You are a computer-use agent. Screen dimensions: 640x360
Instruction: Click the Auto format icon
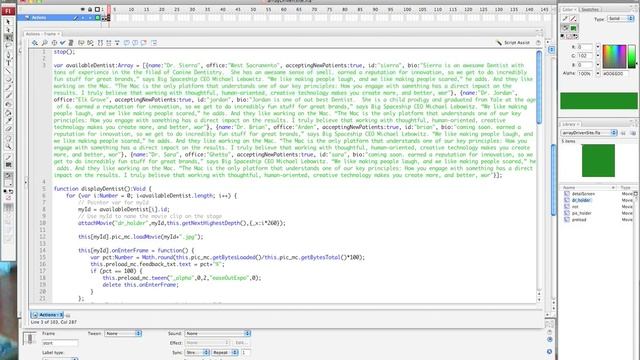tap(71, 42)
